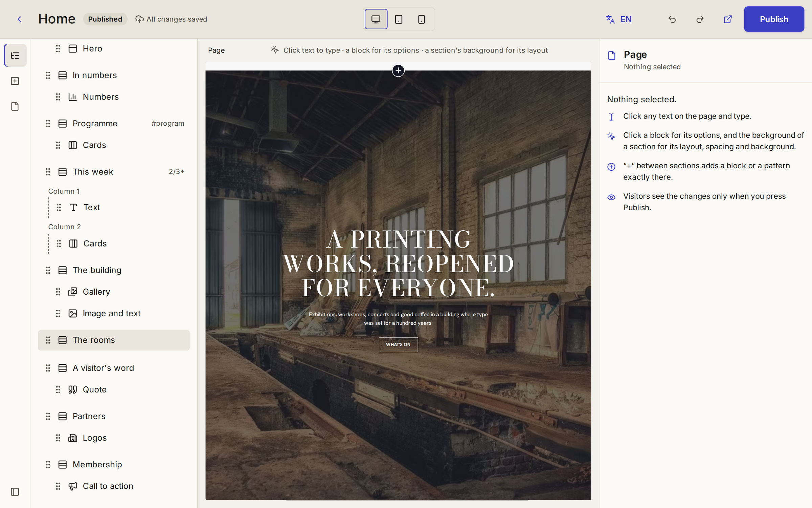Image resolution: width=812 pixels, height=508 pixels.
Task: Open the page in a new tab icon
Action: (x=728, y=19)
